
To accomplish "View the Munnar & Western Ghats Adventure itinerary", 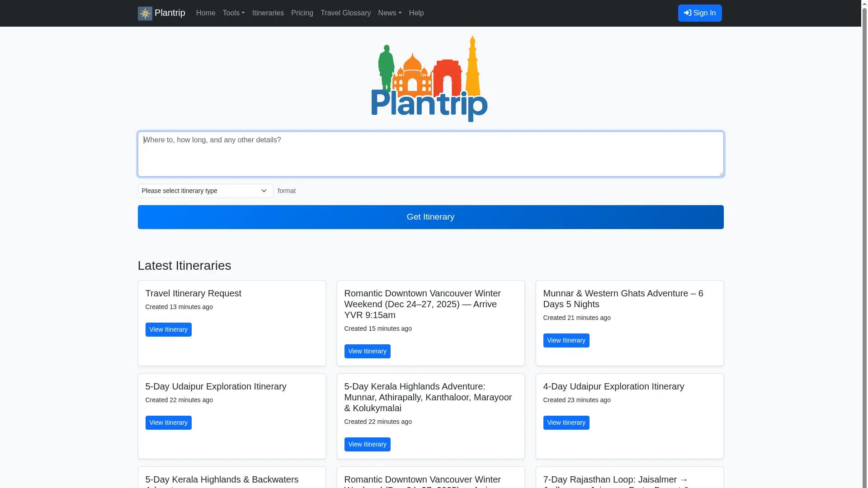I will [x=566, y=340].
